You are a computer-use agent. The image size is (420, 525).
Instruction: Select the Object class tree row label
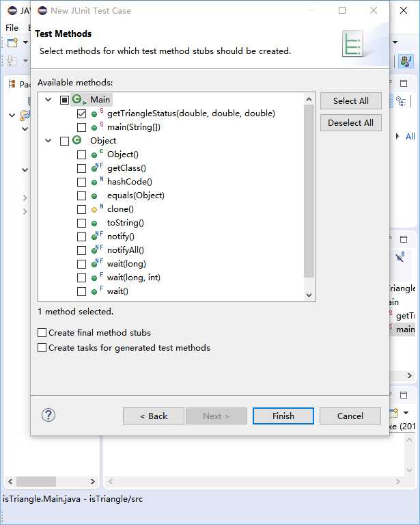tap(103, 141)
